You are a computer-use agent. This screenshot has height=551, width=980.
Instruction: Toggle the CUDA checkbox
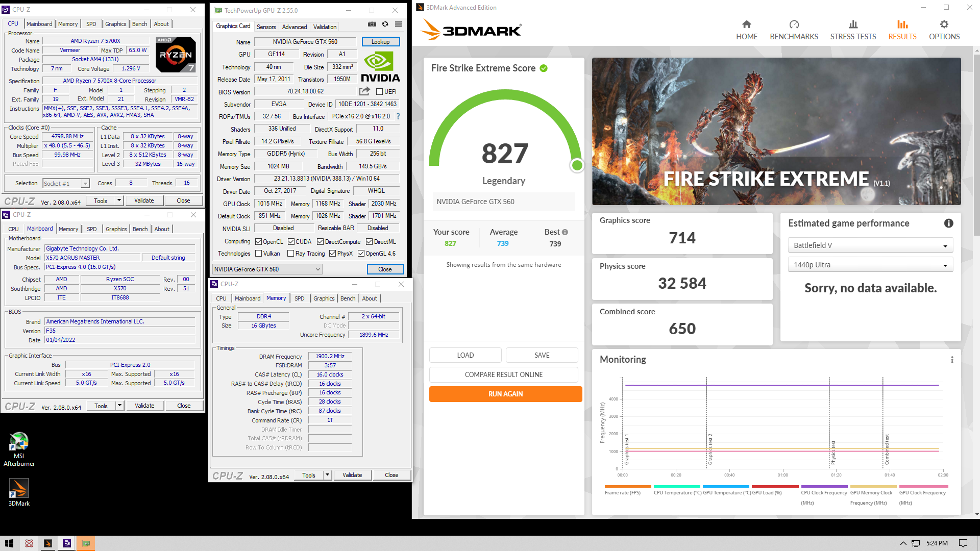291,242
